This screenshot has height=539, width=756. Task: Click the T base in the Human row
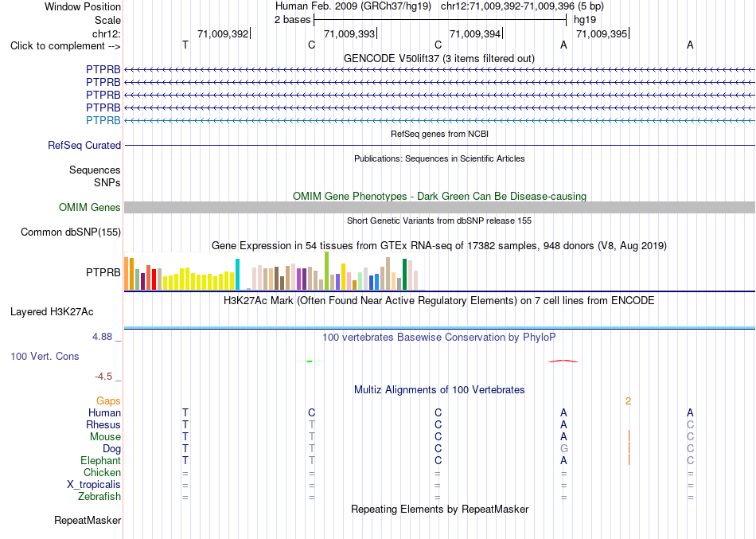(185, 412)
